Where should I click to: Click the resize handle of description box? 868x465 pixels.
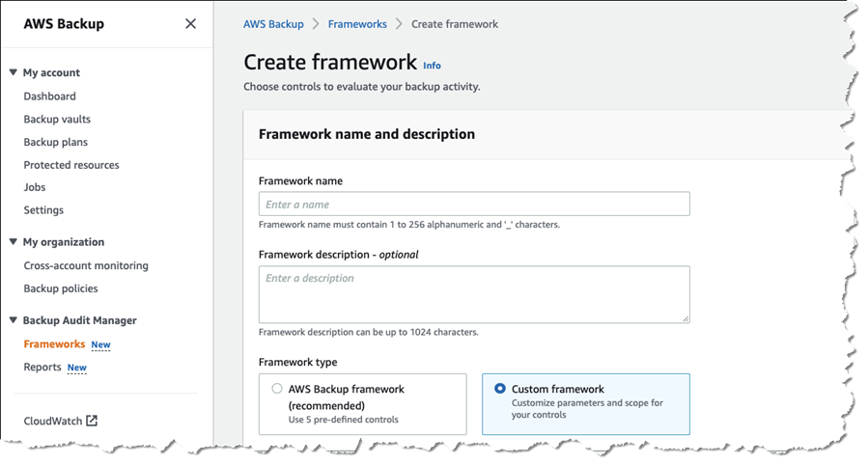coord(686,318)
